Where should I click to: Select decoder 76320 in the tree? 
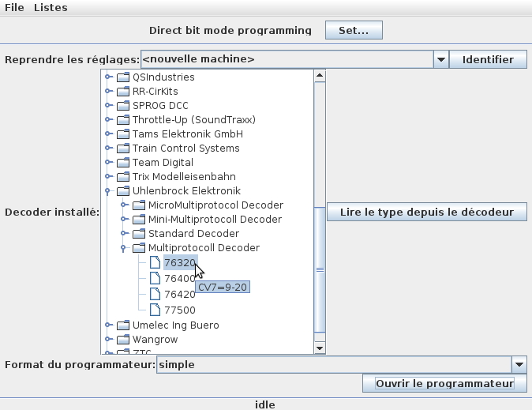pyautogui.click(x=180, y=263)
